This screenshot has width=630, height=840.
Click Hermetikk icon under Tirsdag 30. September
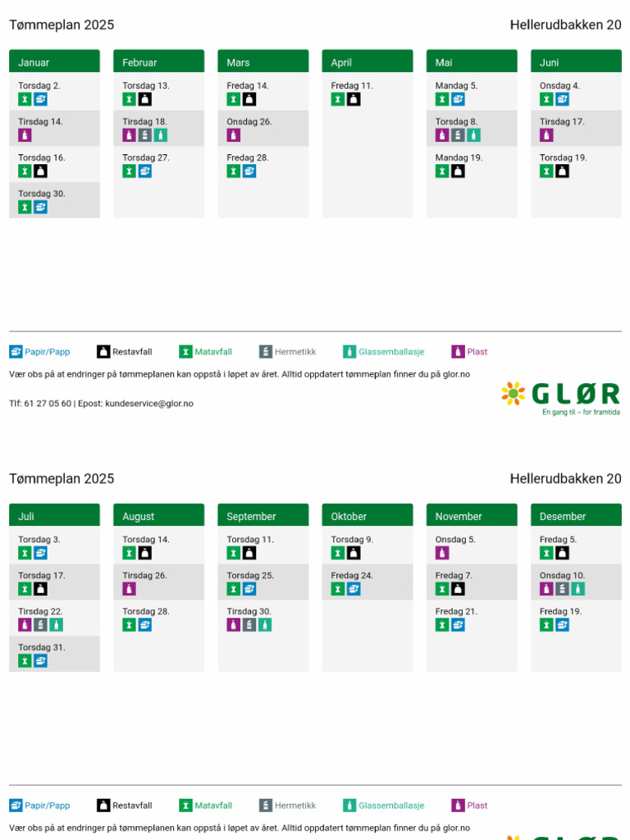click(249, 624)
